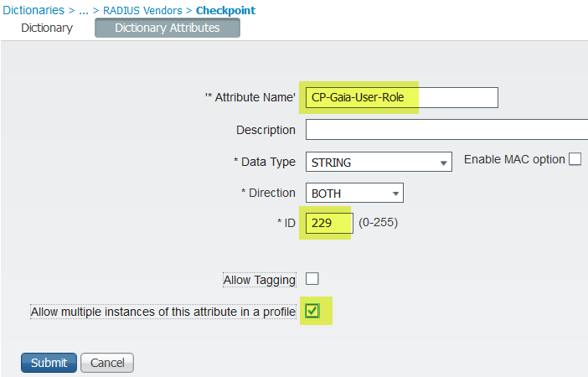Click the Direction dropdown arrow
Viewport: 588px width, 377px height.
click(x=395, y=194)
